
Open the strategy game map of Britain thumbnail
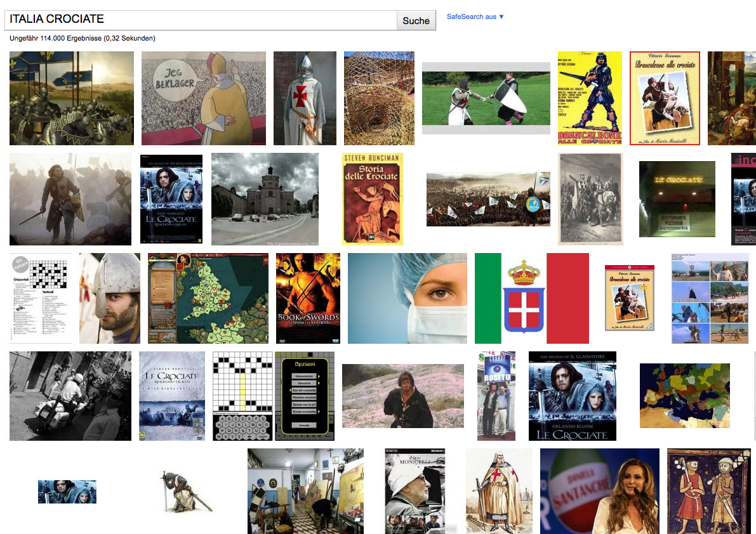point(208,298)
